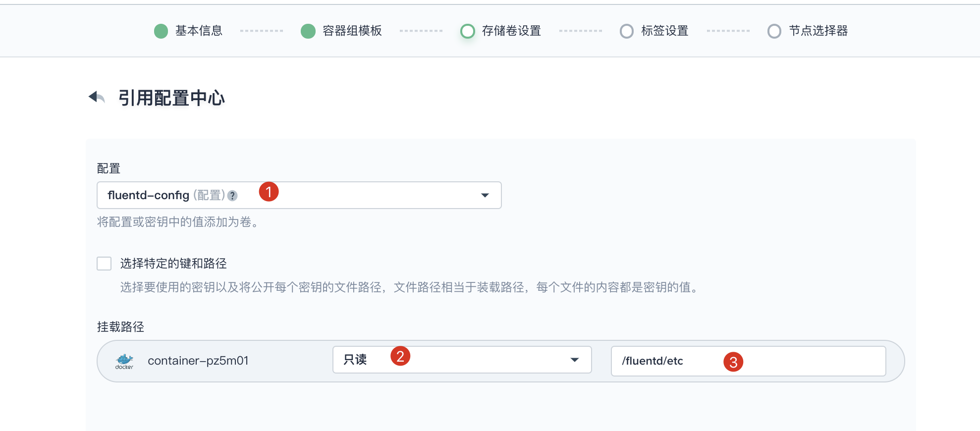Click the 将配置或密钥中的值添加为卷 hint text

(178, 222)
